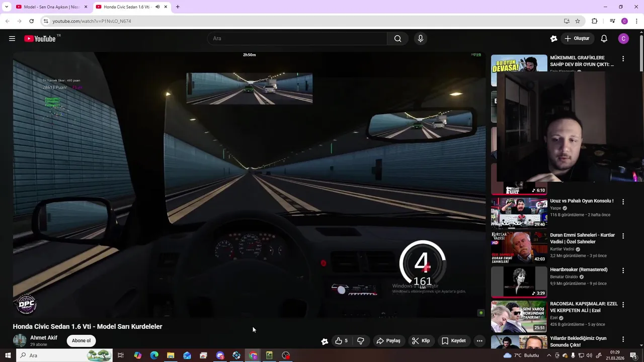Click the Paylaş share button
The image size is (644, 362).
pos(388,341)
